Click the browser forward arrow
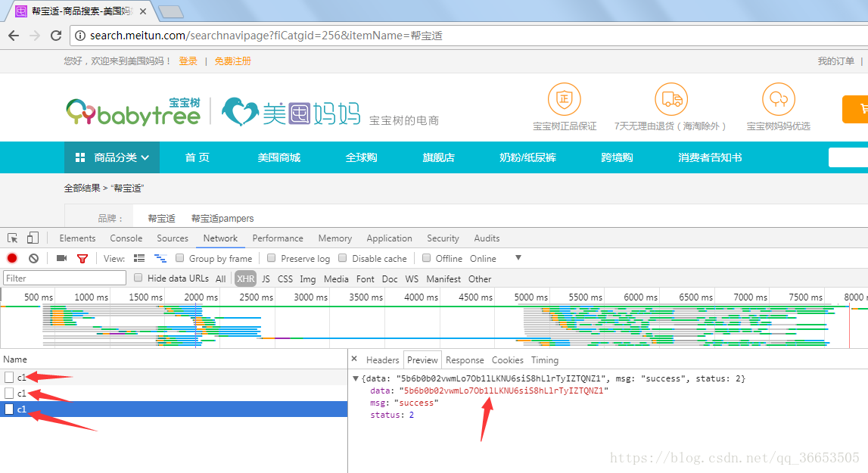The height and width of the screenshot is (473, 868). pyautogui.click(x=34, y=36)
